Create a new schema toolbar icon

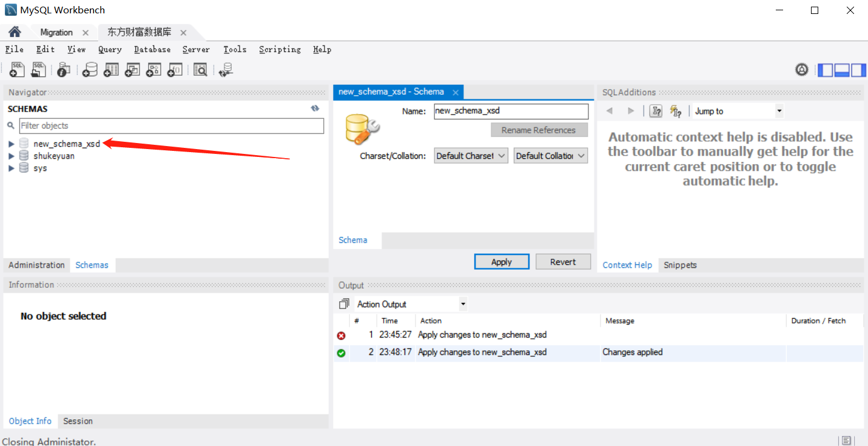90,70
